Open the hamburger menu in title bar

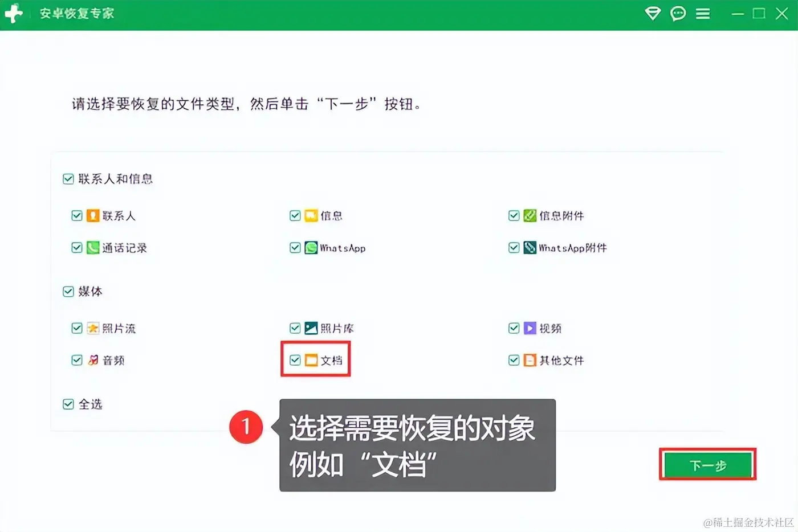point(703,14)
